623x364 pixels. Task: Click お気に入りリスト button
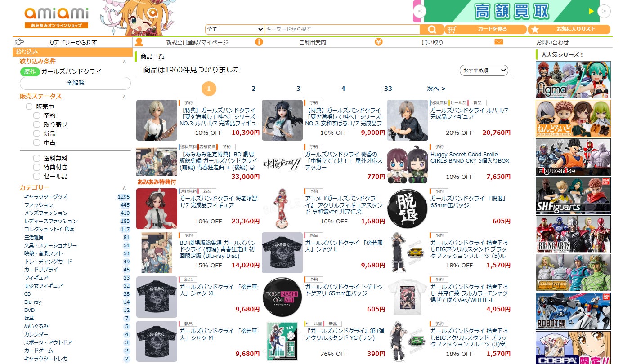click(x=569, y=29)
